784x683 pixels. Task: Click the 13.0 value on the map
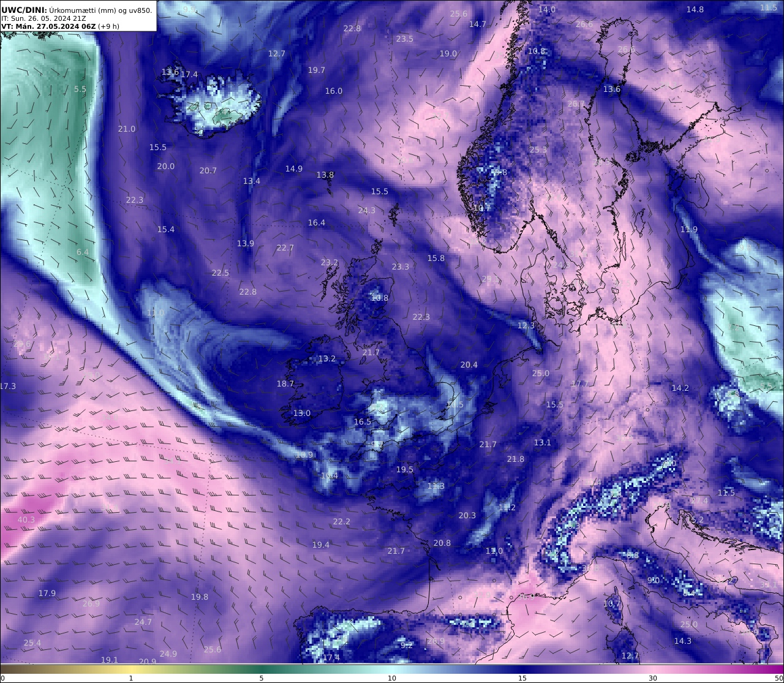tap(301, 413)
